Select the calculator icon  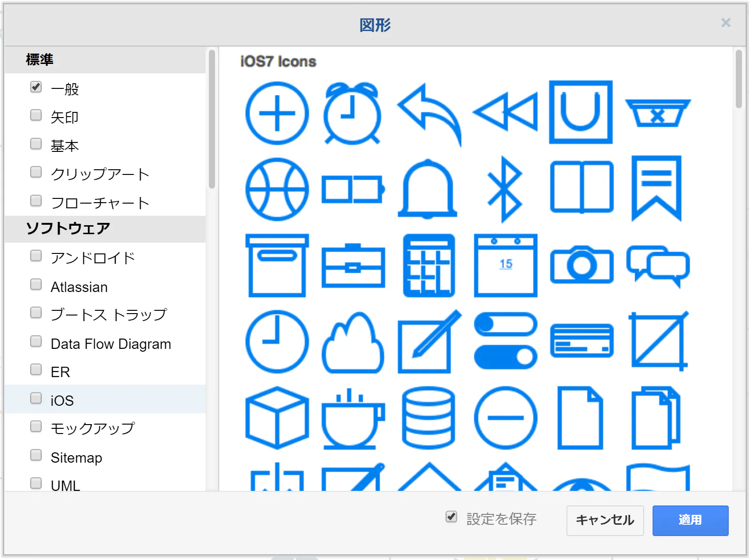[429, 266]
